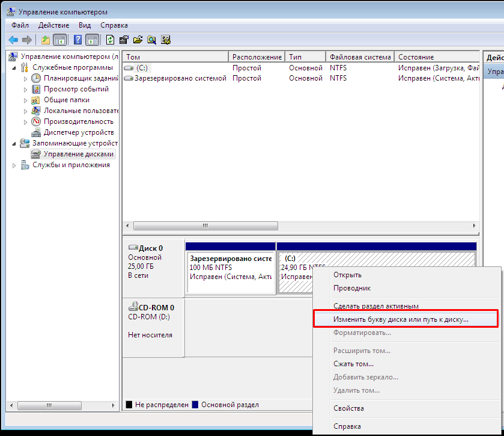Select the 100 МБ NTFS partition block

230,272
